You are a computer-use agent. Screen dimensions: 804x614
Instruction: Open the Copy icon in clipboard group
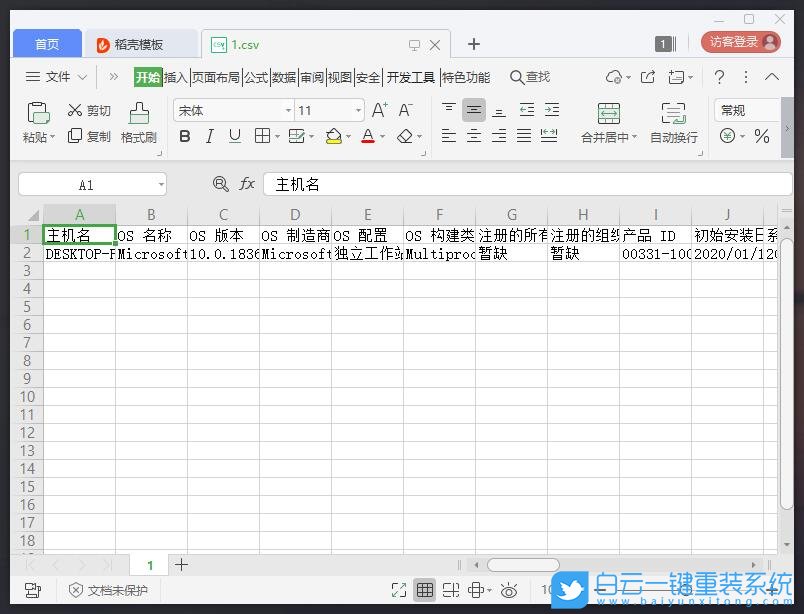click(74, 137)
